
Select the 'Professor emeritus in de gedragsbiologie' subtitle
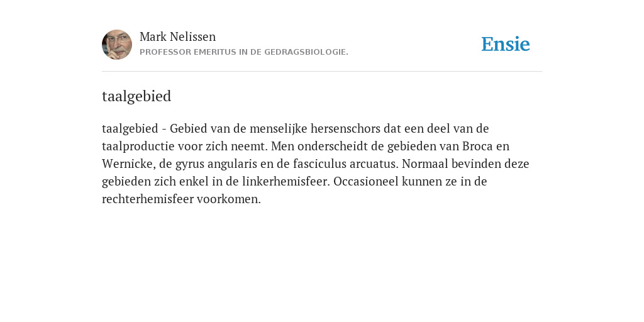pyautogui.click(x=244, y=52)
